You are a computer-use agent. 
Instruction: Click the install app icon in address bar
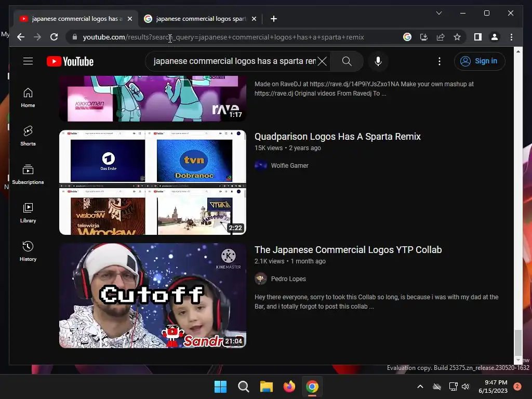coord(424,37)
